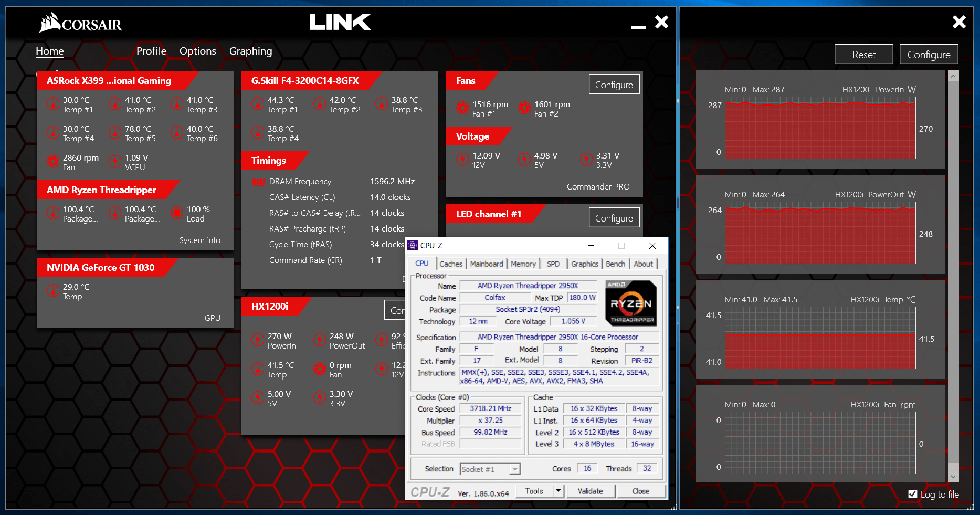Click Reset in the graph panel

click(863, 54)
